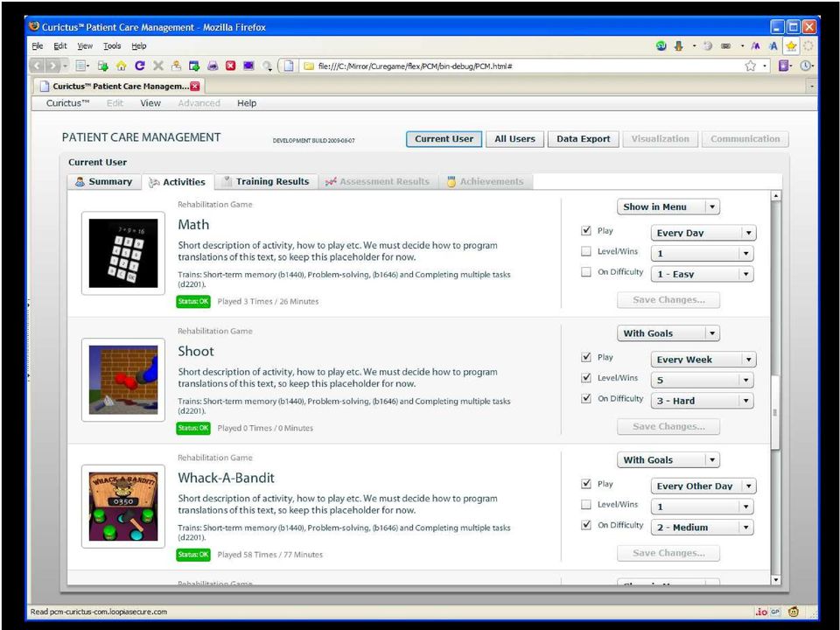Check the Level/Wins checkbox for Math
Screen dimensions: 840x630
click(586, 251)
